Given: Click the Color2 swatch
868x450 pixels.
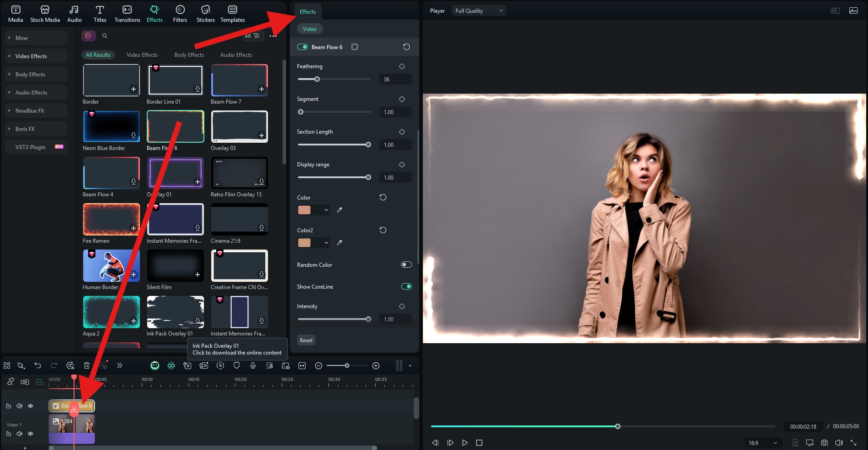Looking at the screenshot, I should point(304,243).
